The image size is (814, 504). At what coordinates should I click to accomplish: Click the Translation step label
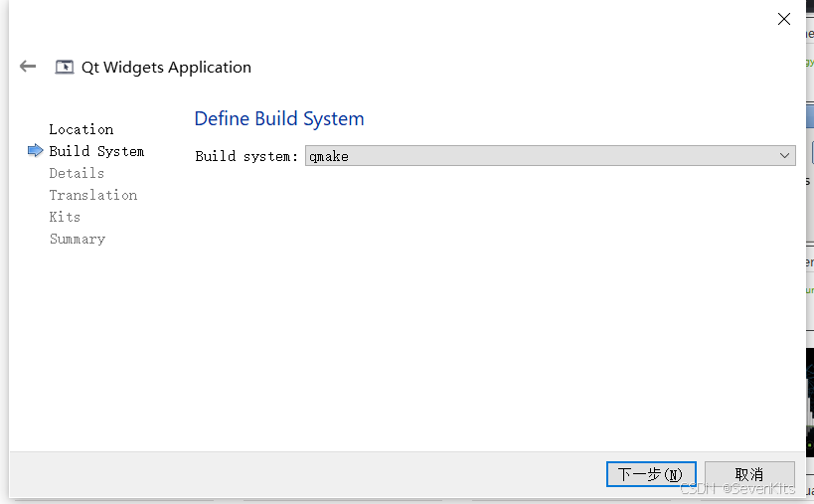click(x=93, y=195)
